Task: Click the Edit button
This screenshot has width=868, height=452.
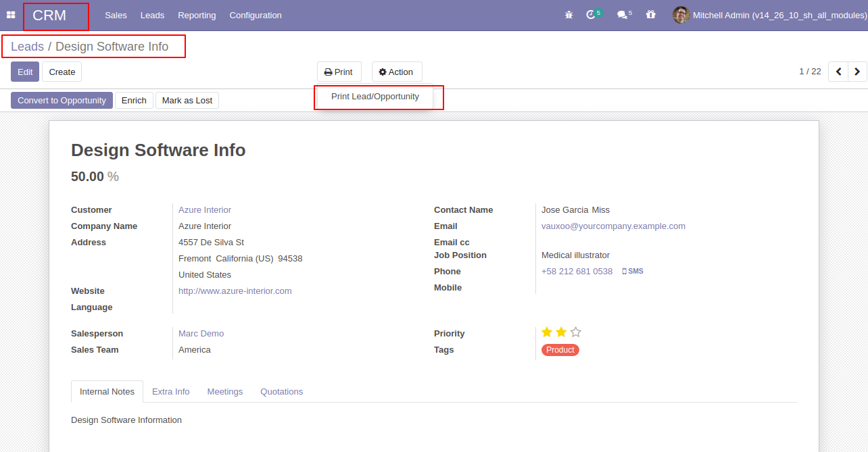Action: (x=25, y=72)
